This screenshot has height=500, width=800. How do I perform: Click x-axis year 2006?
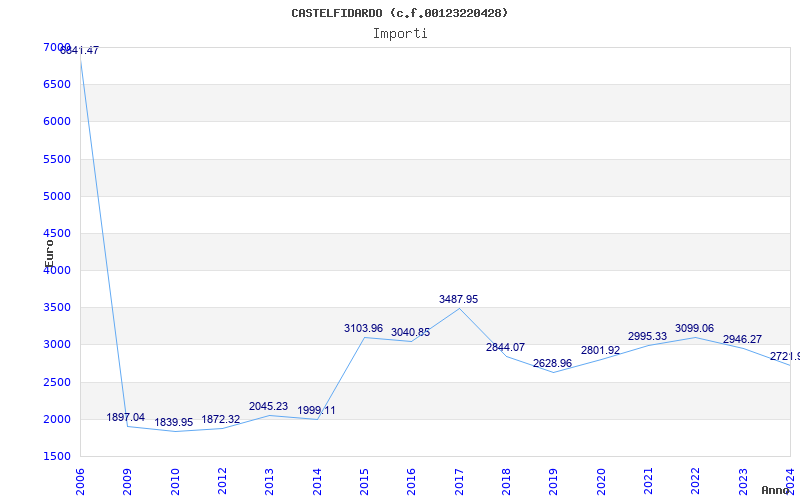coord(80,482)
